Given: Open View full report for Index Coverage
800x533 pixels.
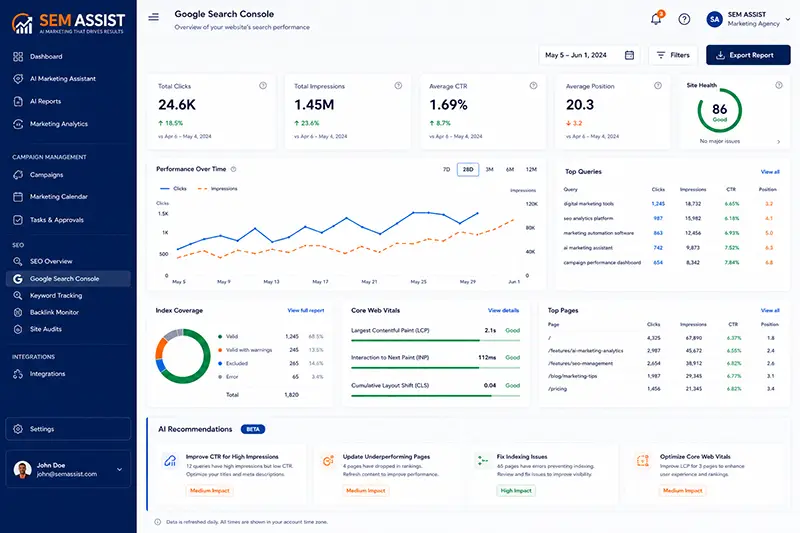Looking at the screenshot, I should 306,310.
